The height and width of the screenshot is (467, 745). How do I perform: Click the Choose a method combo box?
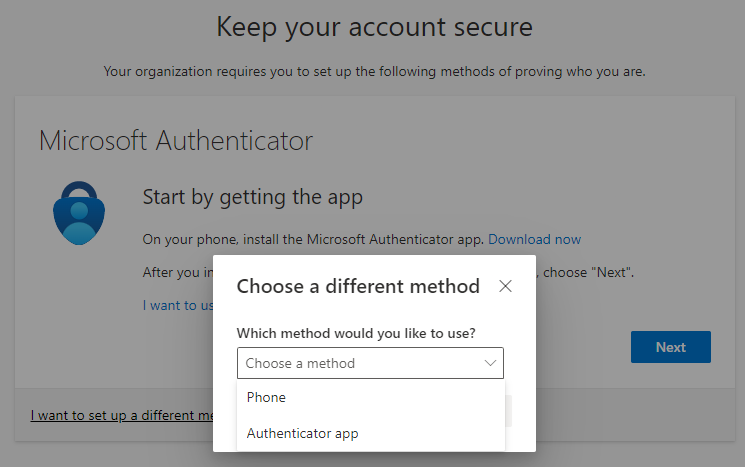coord(370,363)
